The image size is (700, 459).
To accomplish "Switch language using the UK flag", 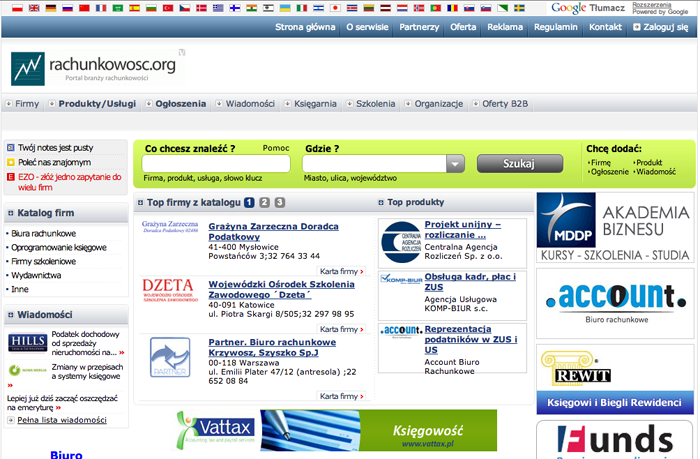I will click(x=34, y=8).
